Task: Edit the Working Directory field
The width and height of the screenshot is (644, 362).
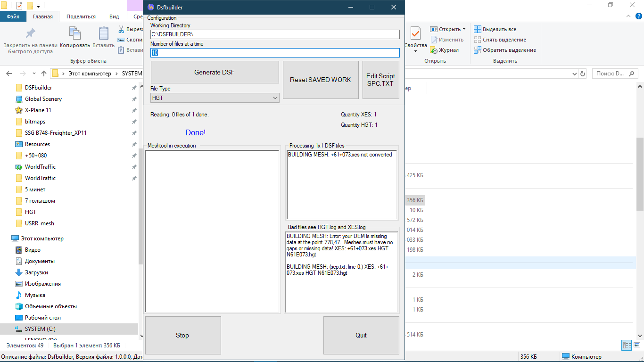Action: [275, 34]
